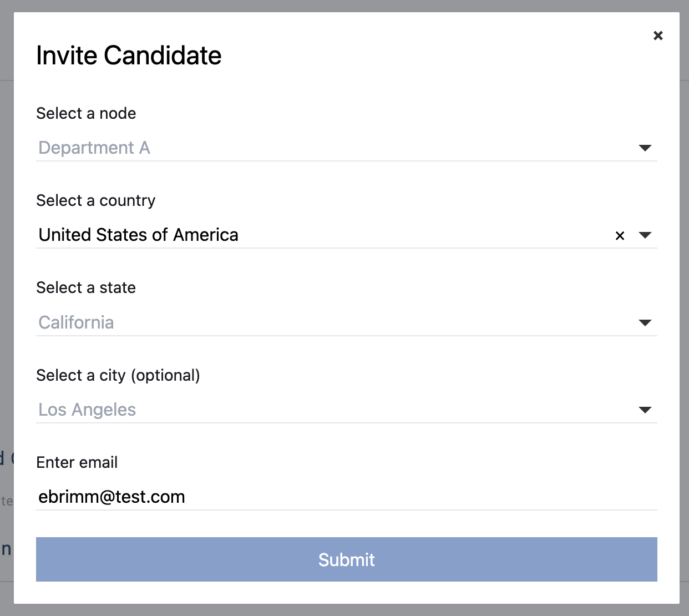
Task: Click empty space right of the email text
Action: [422, 497]
